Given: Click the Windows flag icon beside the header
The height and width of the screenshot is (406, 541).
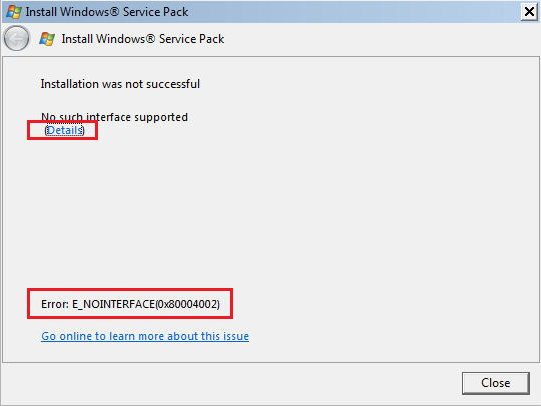Looking at the screenshot, I should click(x=47, y=39).
